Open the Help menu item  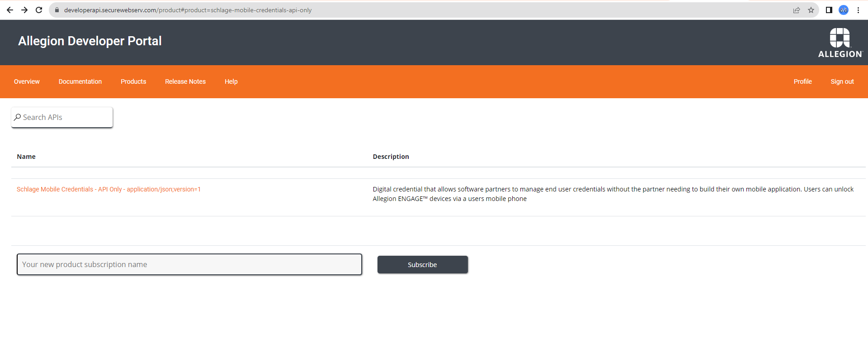[x=231, y=81]
